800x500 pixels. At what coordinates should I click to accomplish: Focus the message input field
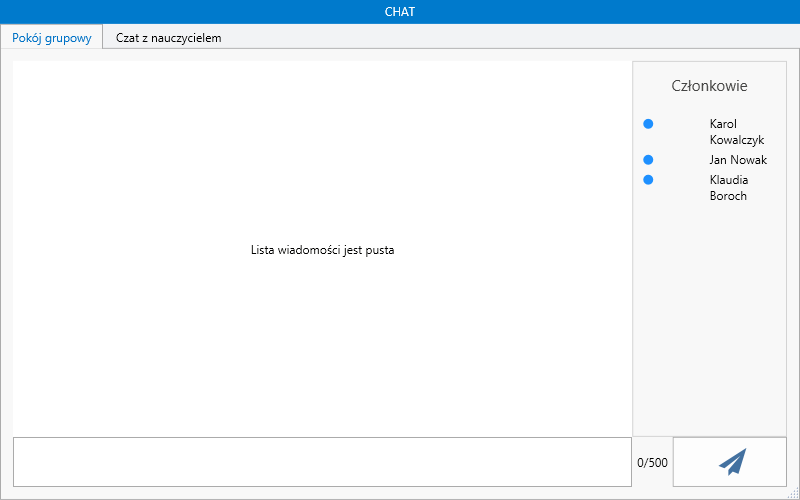[322, 462]
